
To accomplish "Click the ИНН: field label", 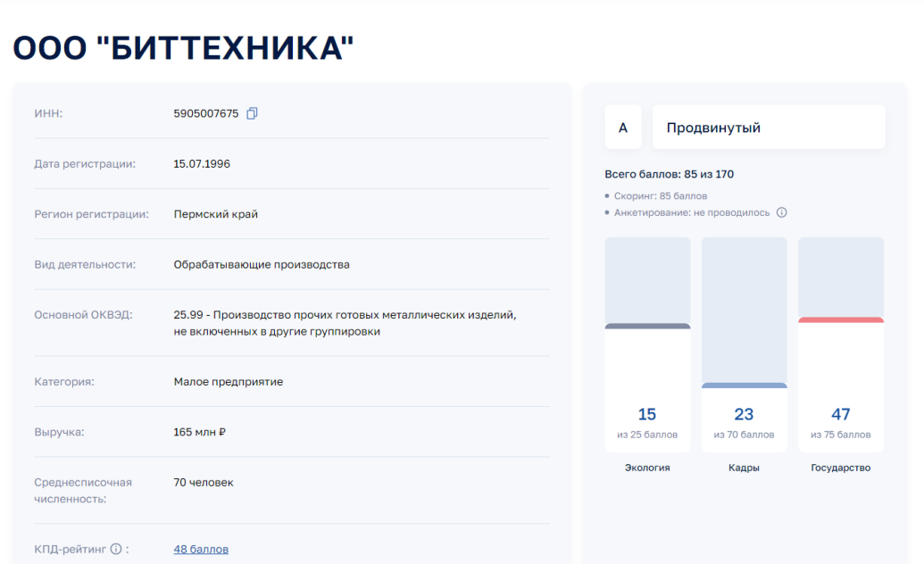I will click(x=48, y=113).
